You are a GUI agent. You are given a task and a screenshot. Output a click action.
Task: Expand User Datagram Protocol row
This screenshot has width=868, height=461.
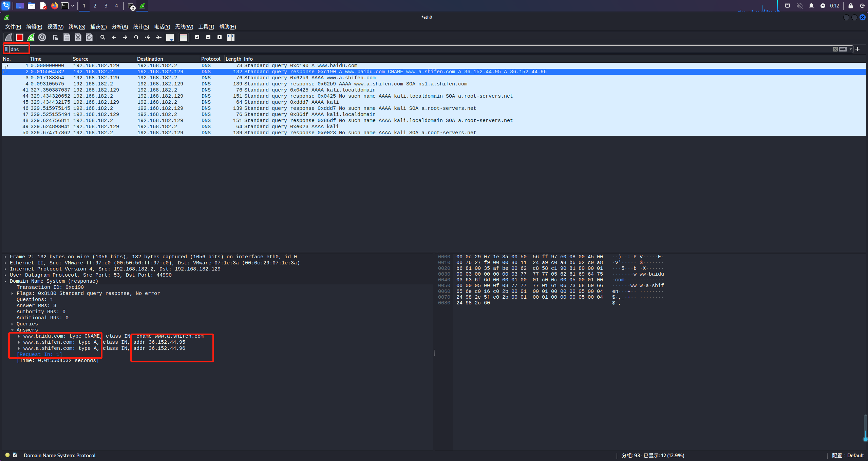(x=5, y=275)
